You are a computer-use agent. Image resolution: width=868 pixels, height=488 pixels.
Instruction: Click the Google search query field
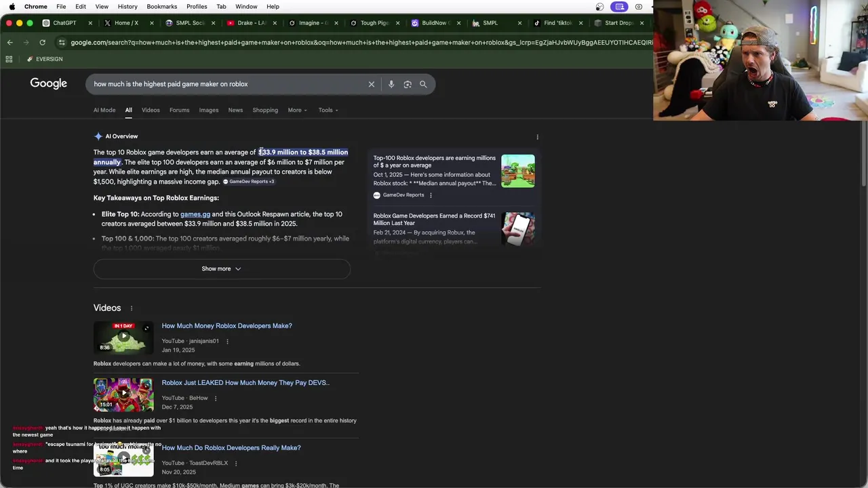(x=227, y=84)
